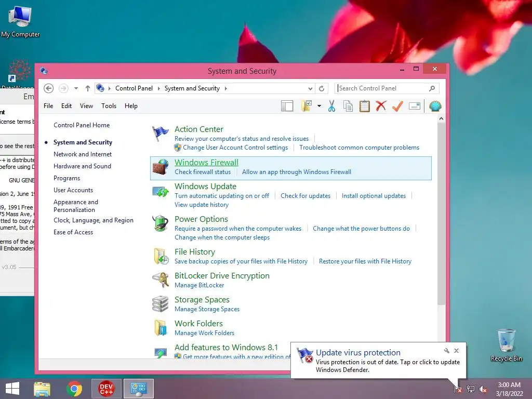Go back with the Back arrow button
Screen dimensions: 532x399
[x=48, y=88]
